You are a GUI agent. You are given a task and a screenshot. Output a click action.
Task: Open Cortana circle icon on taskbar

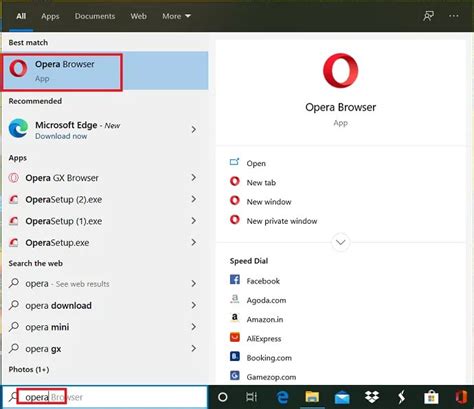pos(223,397)
